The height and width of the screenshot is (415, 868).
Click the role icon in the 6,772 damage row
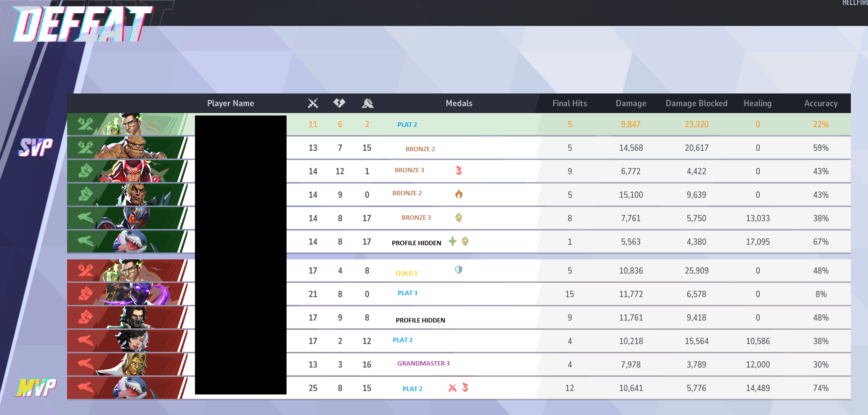[85, 171]
